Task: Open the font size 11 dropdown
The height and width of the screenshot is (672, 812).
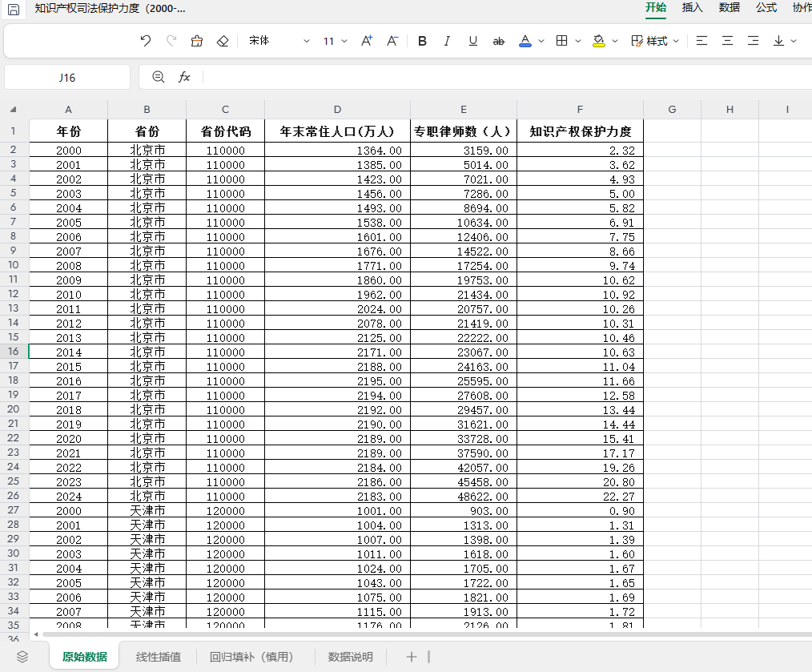Action: tap(335, 41)
